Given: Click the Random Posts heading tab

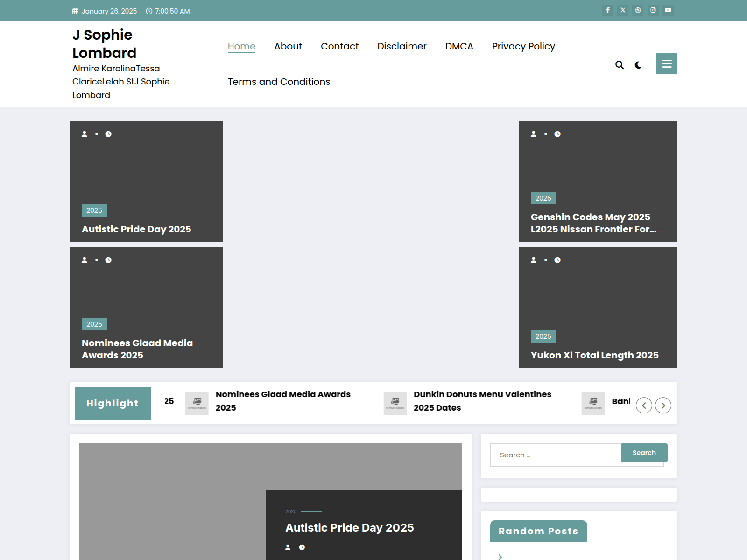Looking at the screenshot, I should [538, 531].
